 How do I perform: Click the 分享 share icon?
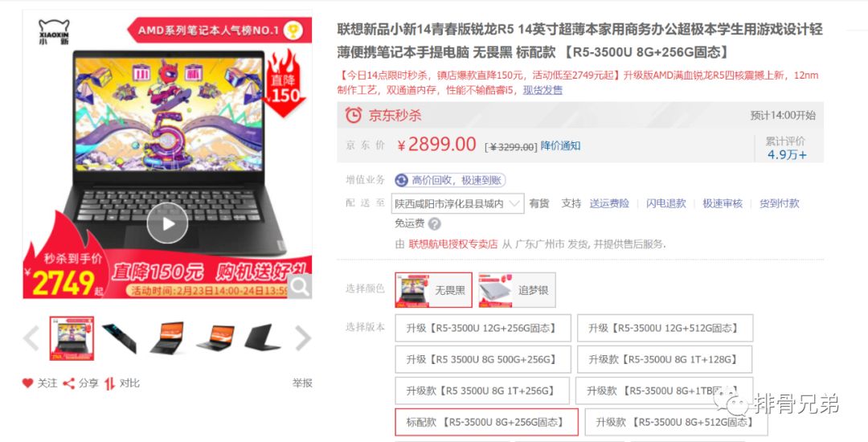point(68,383)
